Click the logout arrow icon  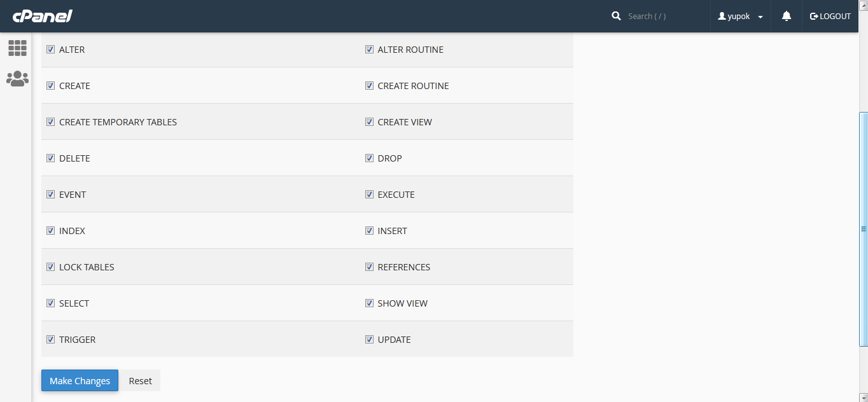coord(813,17)
